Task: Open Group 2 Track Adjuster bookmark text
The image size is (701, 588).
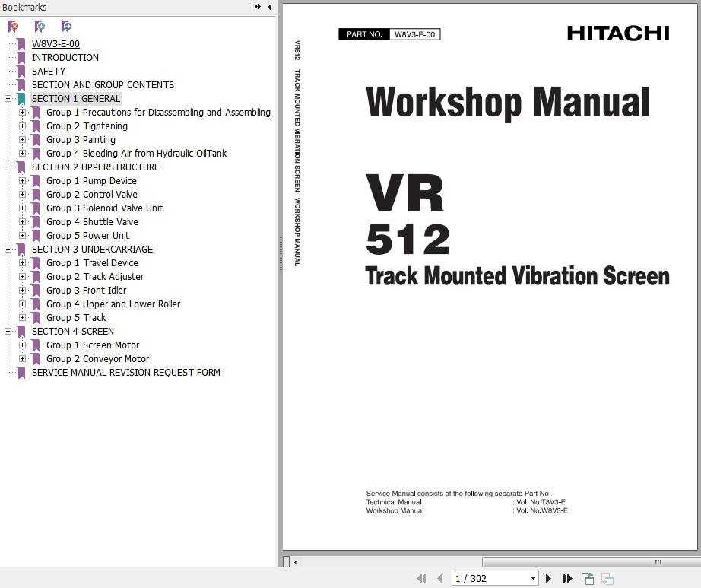Action: 95,276
